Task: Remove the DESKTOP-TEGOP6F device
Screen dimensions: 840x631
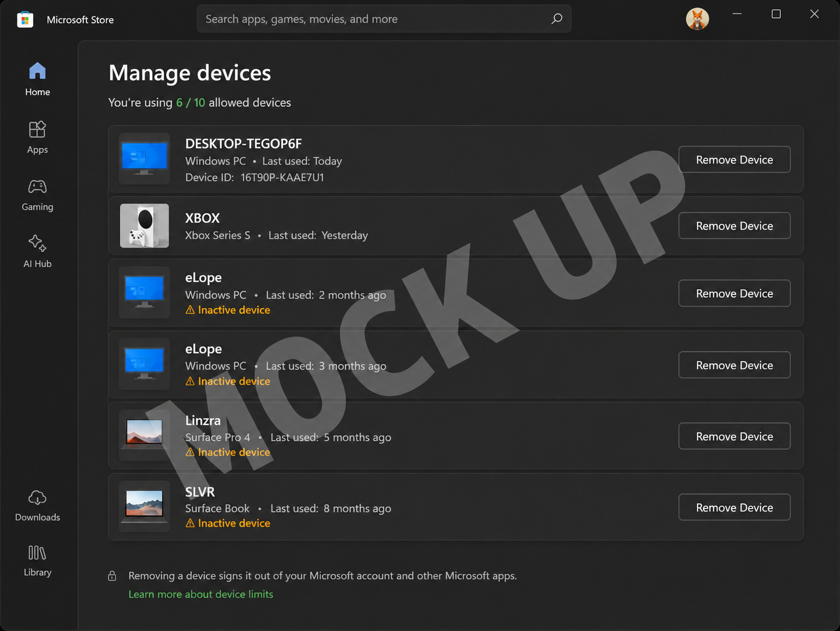Action: pyautogui.click(x=734, y=160)
